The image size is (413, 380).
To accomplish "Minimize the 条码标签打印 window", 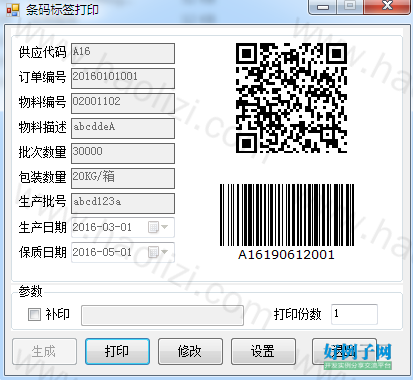I will coord(323,7).
